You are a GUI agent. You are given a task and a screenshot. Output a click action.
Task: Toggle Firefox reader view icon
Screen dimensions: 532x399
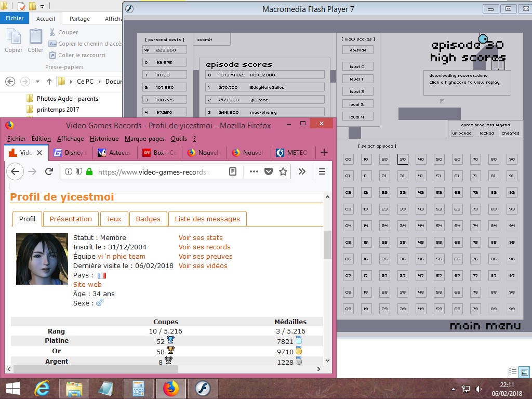click(x=233, y=171)
